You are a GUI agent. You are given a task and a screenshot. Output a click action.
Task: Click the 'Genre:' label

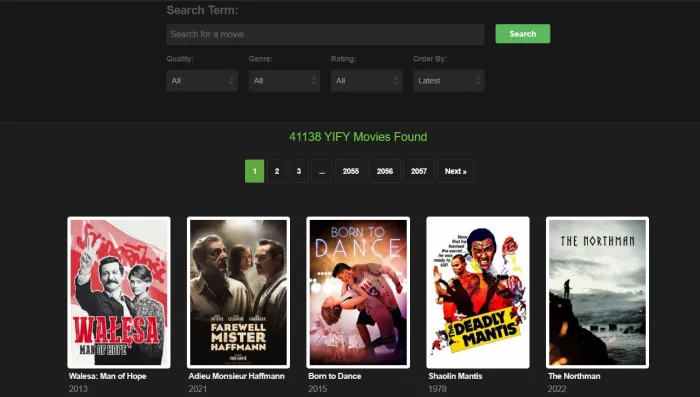click(x=260, y=59)
